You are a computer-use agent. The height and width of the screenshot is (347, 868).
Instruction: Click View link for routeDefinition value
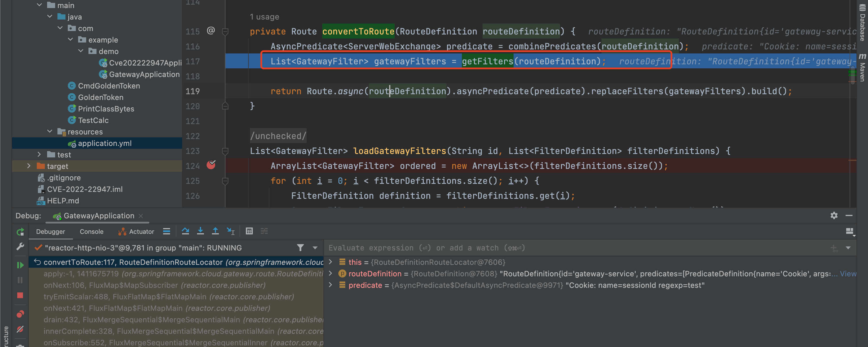click(848, 273)
